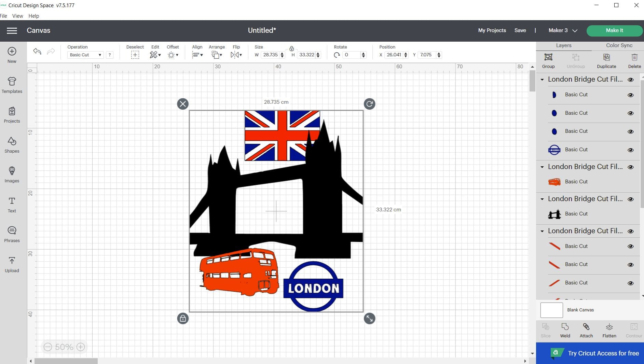The image size is (644, 364).
Task: Hide the third red stripe Basic Cut layer
Action: point(631,283)
